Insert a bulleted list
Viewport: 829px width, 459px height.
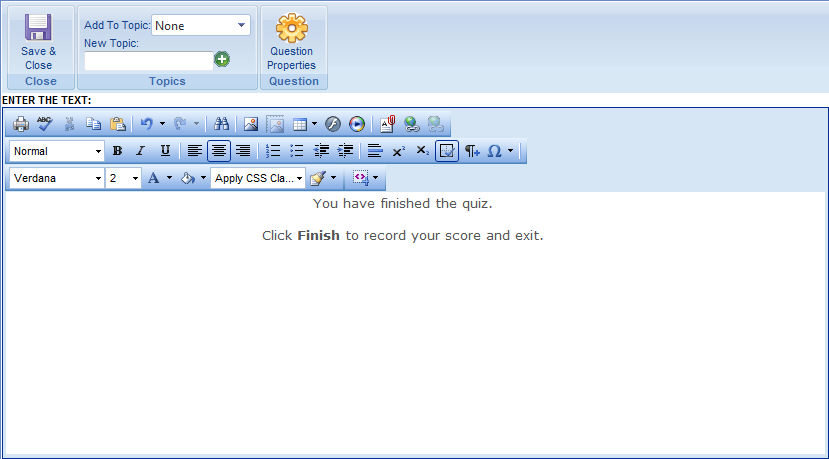click(297, 151)
